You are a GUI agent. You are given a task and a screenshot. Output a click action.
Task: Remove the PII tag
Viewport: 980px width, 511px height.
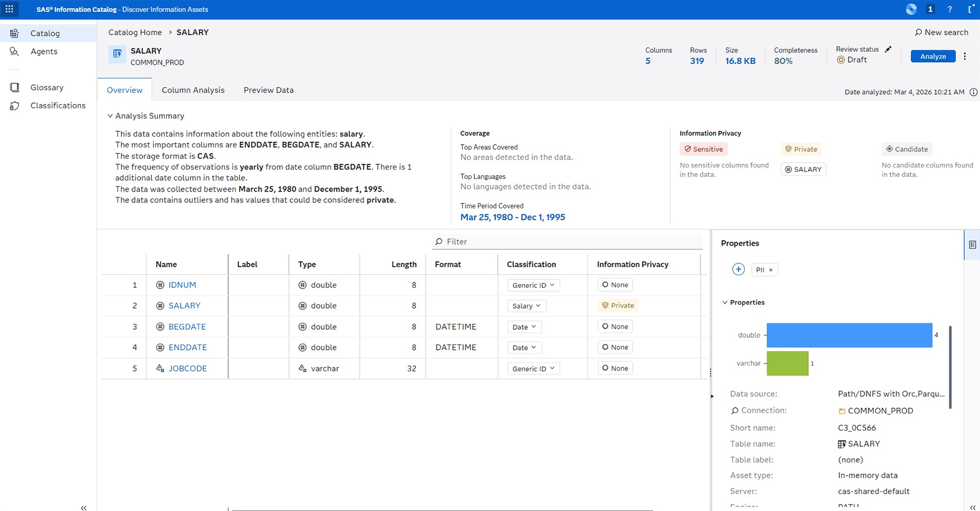click(x=771, y=269)
